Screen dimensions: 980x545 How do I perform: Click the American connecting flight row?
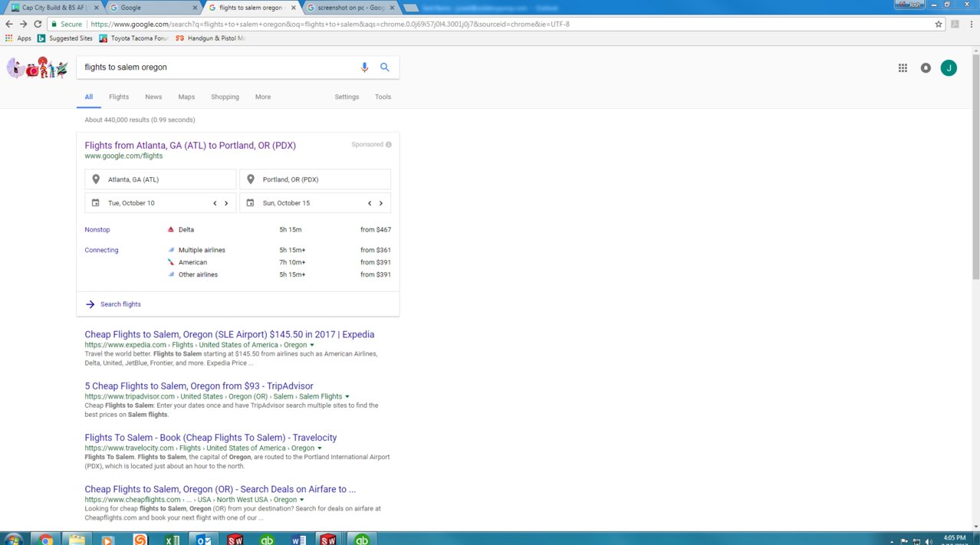(279, 262)
